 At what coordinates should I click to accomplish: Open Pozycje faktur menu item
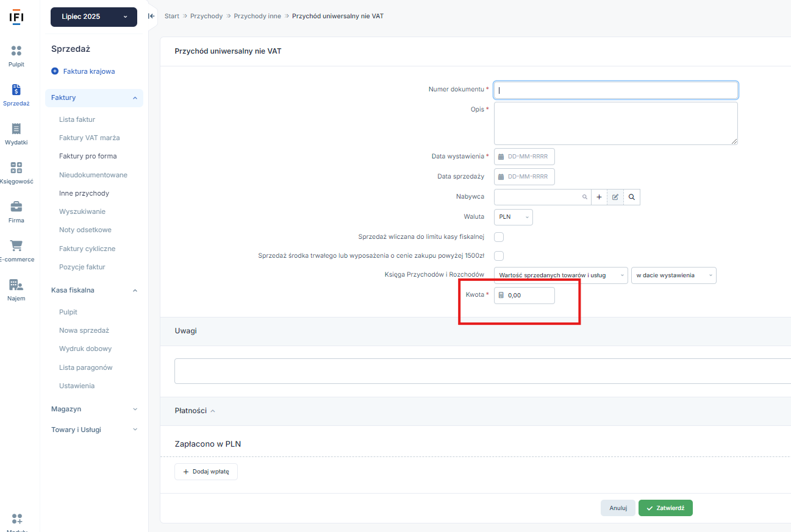(82, 267)
